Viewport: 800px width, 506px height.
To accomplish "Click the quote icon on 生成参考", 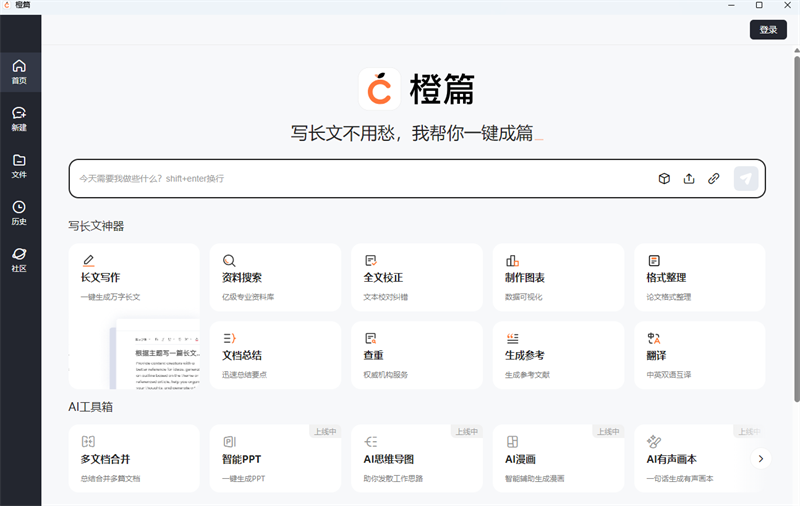I will click(512, 338).
